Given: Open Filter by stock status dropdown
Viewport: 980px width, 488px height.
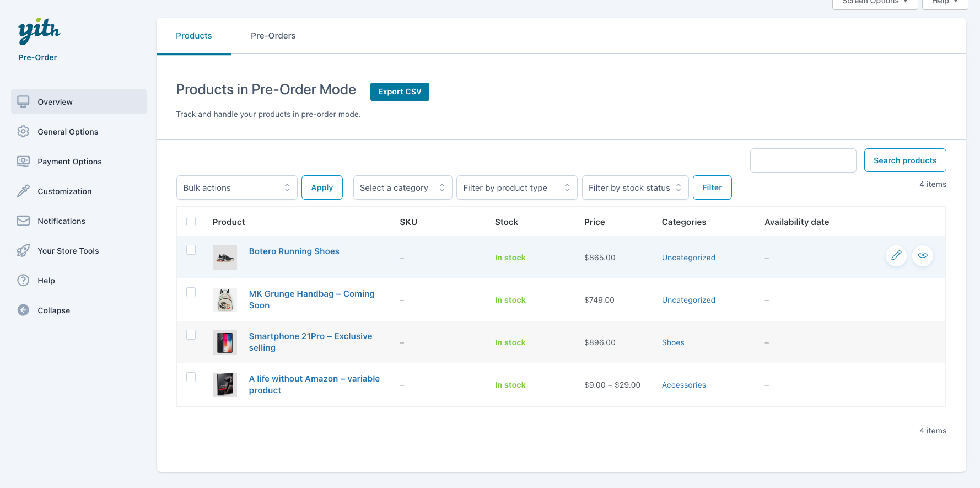Looking at the screenshot, I should point(635,188).
